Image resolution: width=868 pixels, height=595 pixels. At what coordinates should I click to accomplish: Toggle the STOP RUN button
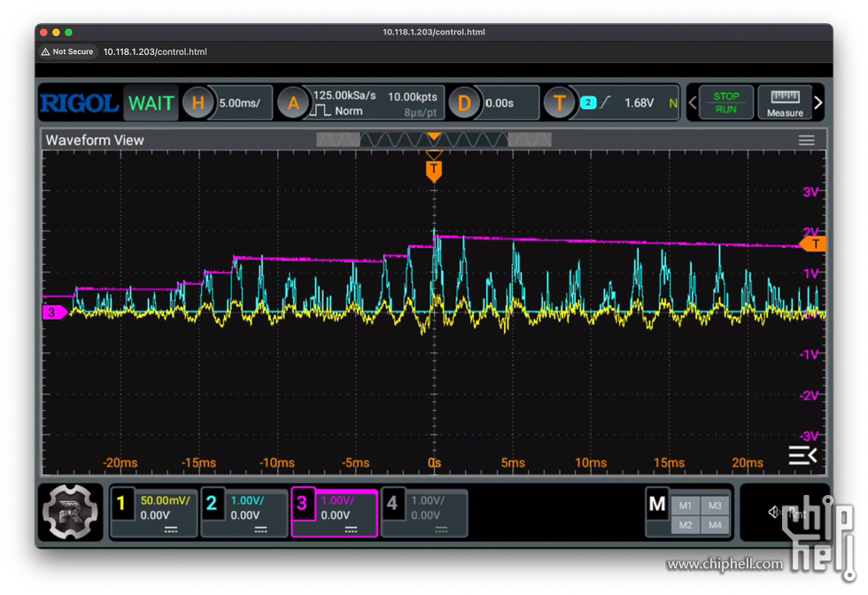tap(725, 103)
